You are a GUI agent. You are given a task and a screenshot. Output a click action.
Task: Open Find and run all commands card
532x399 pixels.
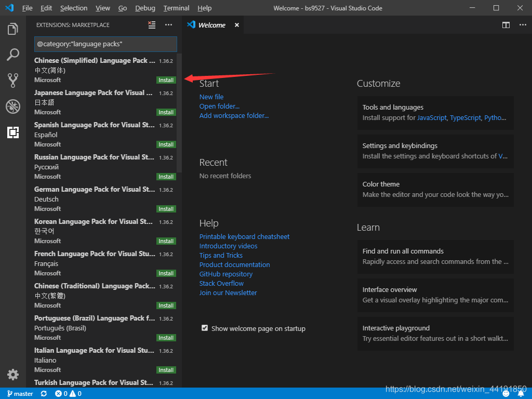(435, 257)
